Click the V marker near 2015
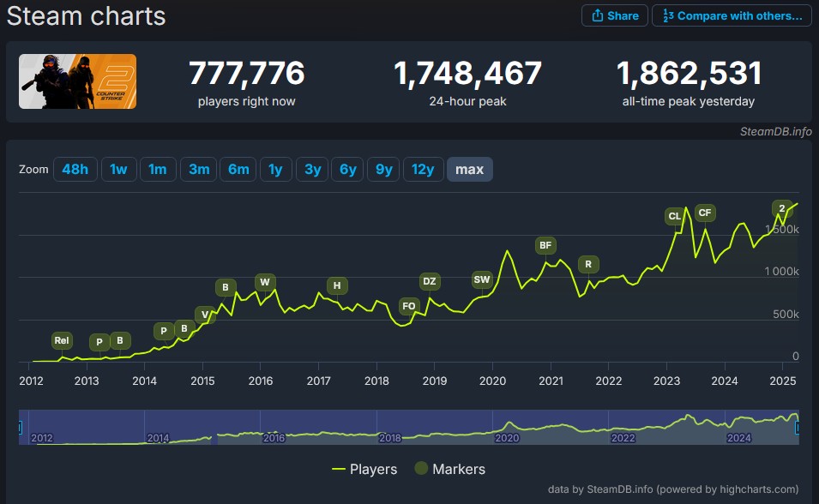This screenshot has width=819, height=504. (x=205, y=315)
